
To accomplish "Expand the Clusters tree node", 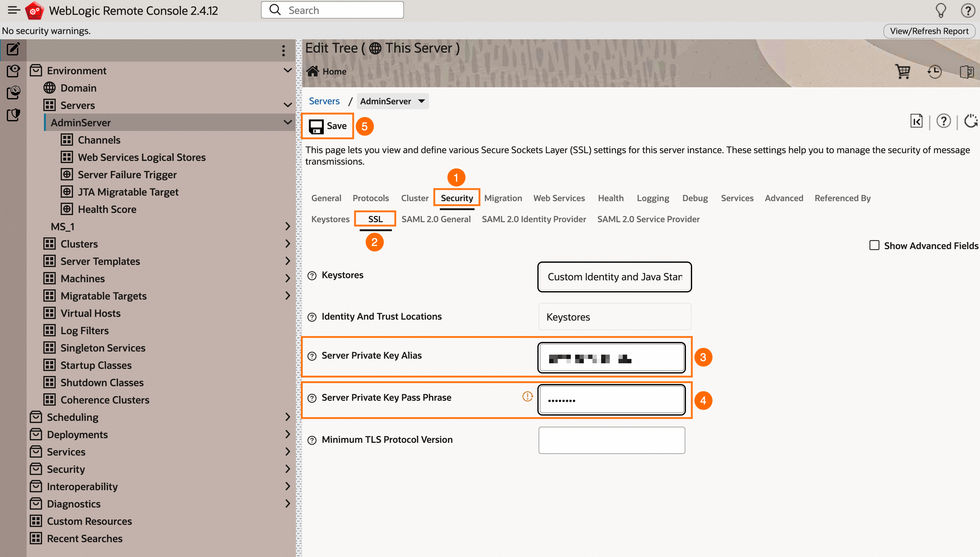I will (287, 244).
